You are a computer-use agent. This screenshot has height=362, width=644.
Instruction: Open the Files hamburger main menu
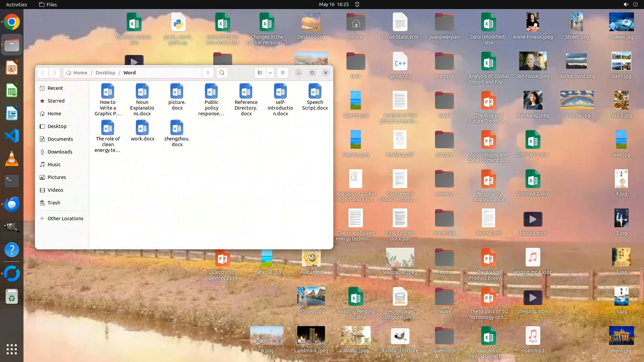(282, 73)
